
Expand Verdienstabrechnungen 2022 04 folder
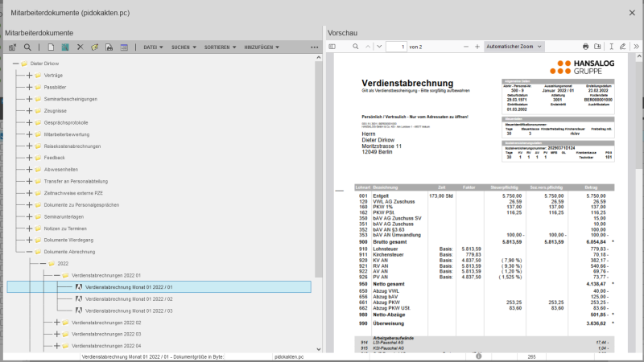(56, 346)
